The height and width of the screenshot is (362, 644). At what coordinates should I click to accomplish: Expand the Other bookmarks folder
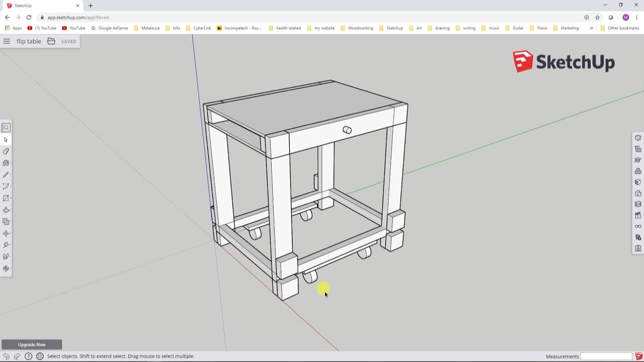[620, 28]
